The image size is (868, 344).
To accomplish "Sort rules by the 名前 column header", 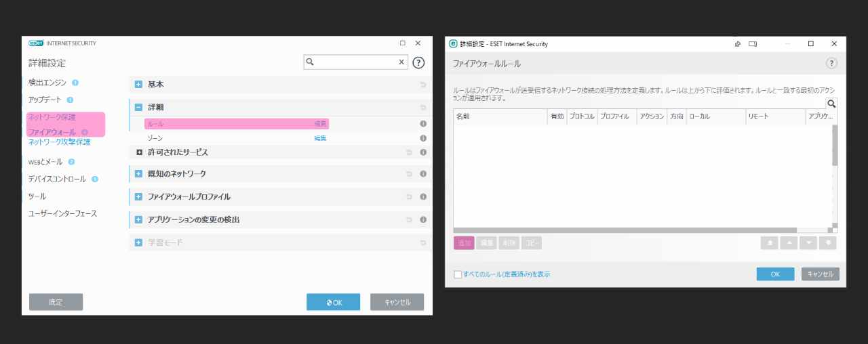I will tap(500, 116).
